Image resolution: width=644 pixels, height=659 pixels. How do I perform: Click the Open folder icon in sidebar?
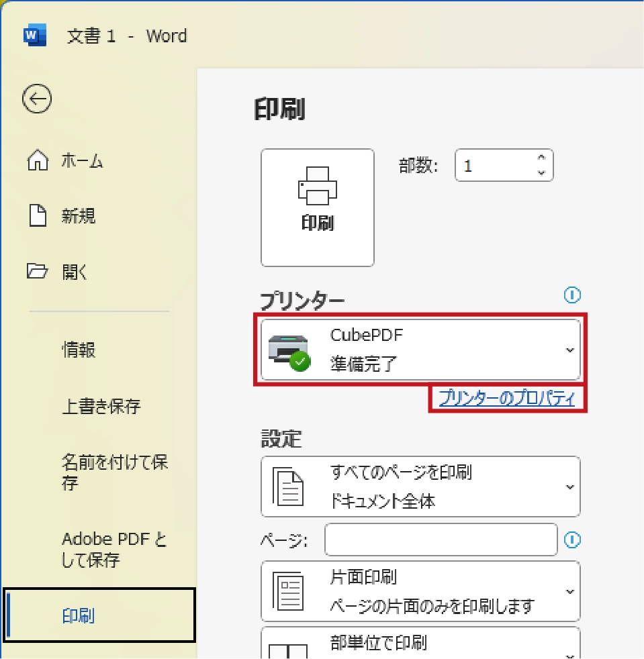pyautogui.click(x=37, y=272)
